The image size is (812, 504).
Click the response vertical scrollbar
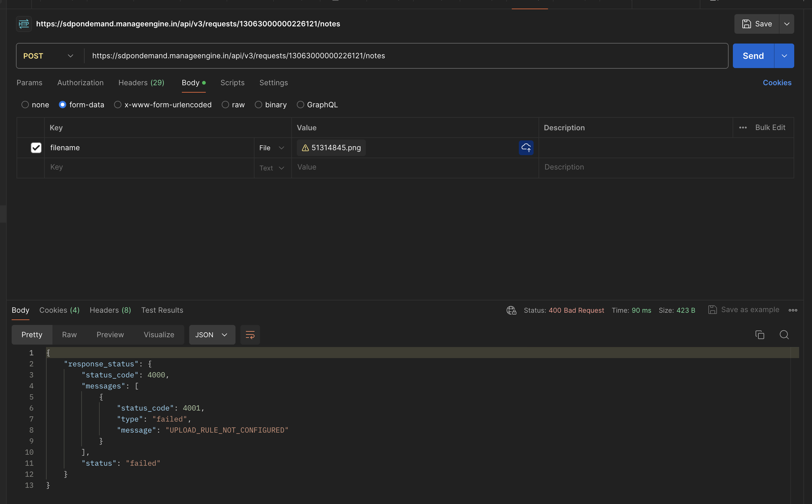794,417
